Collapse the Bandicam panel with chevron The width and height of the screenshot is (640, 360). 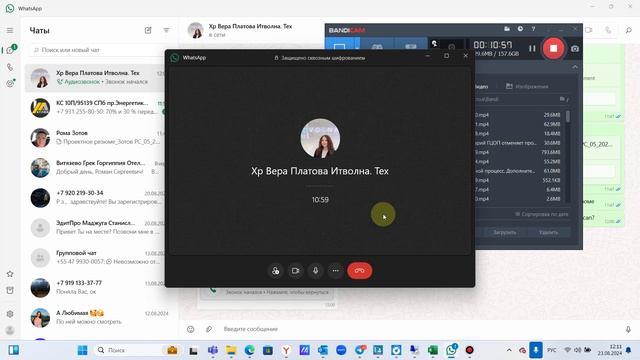(575, 67)
